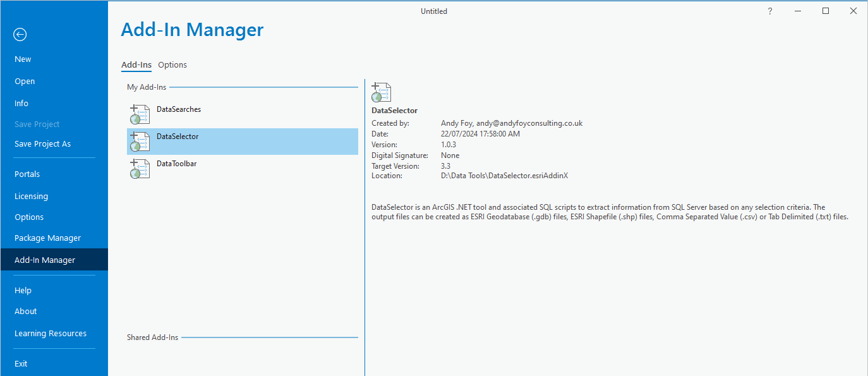Click the help question mark icon
Image resolution: width=868 pixels, height=376 pixels.
point(770,11)
